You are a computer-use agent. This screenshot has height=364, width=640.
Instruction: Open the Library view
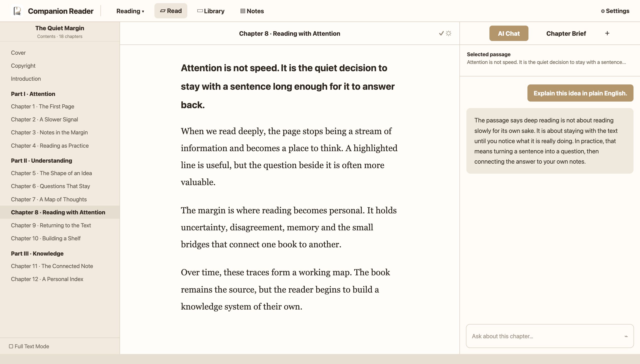coord(211,11)
